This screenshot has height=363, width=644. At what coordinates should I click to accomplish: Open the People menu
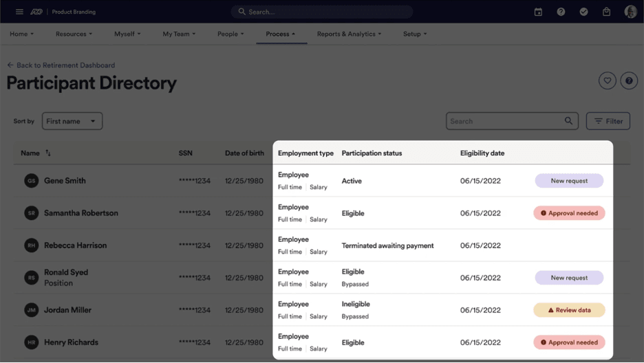[230, 34]
